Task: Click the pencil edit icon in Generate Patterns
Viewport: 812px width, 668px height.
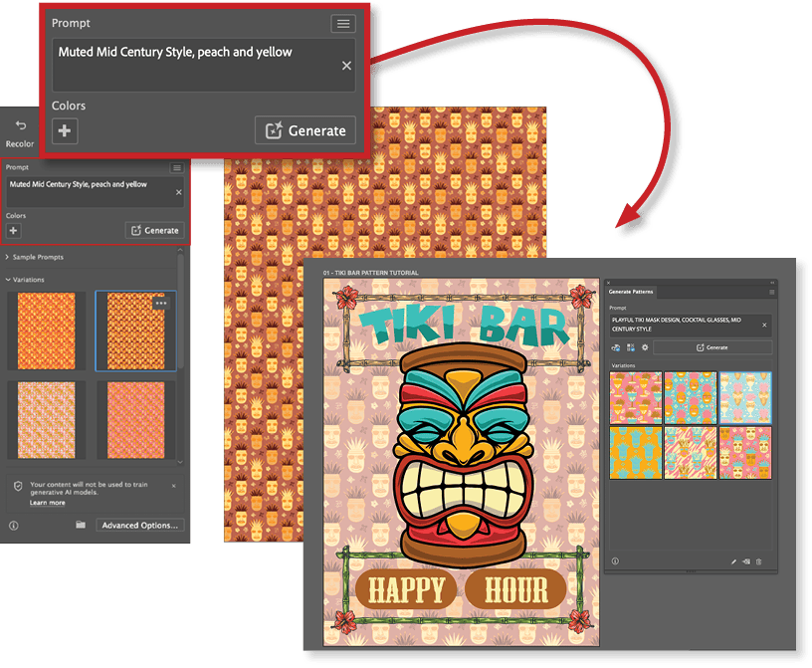Action: click(733, 561)
